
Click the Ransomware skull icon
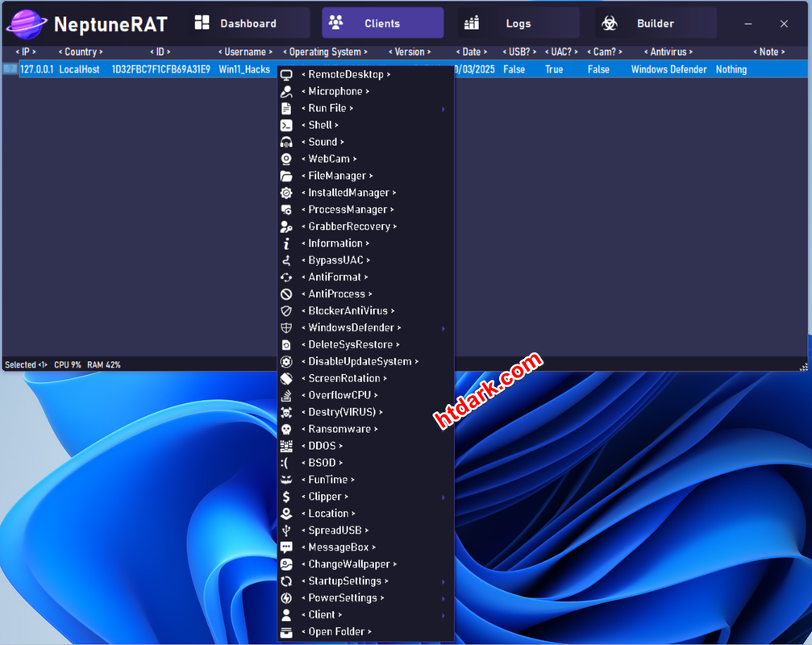coord(286,429)
